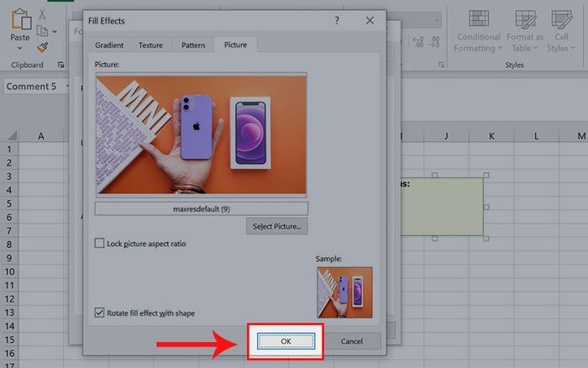
Task: Click the Copy icon in Clipboard group
Action: tap(42, 31)
